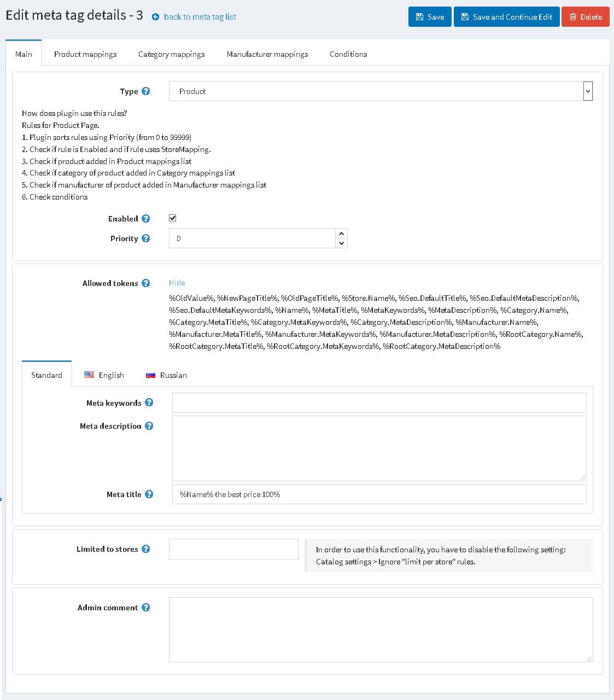Open the Type dropdown showing Product
Screen dimensions: 614x700
coord(381,91)
